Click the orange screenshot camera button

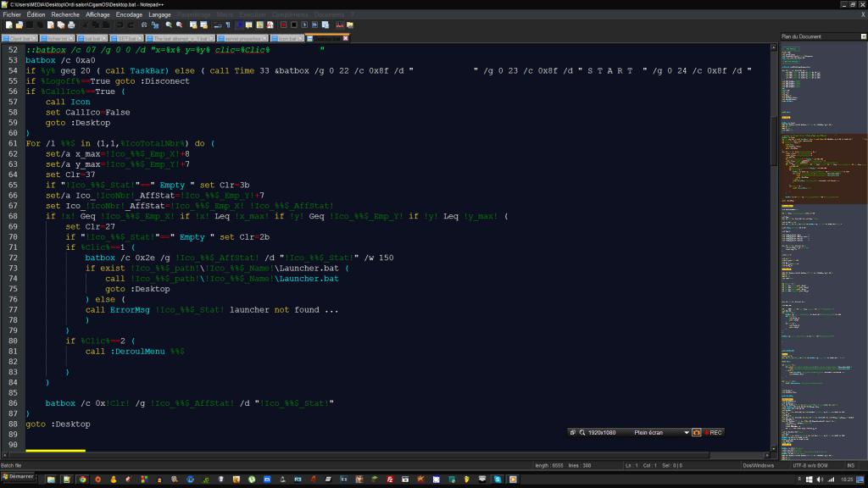697,433
